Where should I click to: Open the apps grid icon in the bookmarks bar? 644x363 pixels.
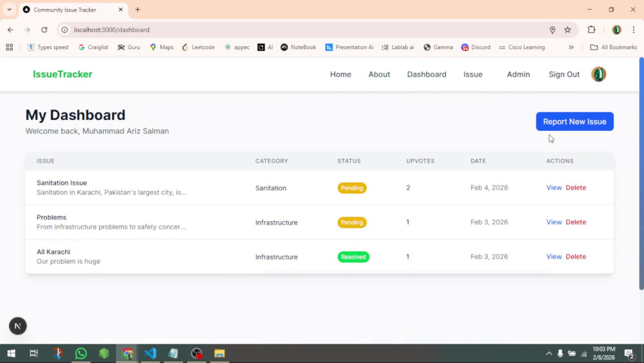click(10, 47)
